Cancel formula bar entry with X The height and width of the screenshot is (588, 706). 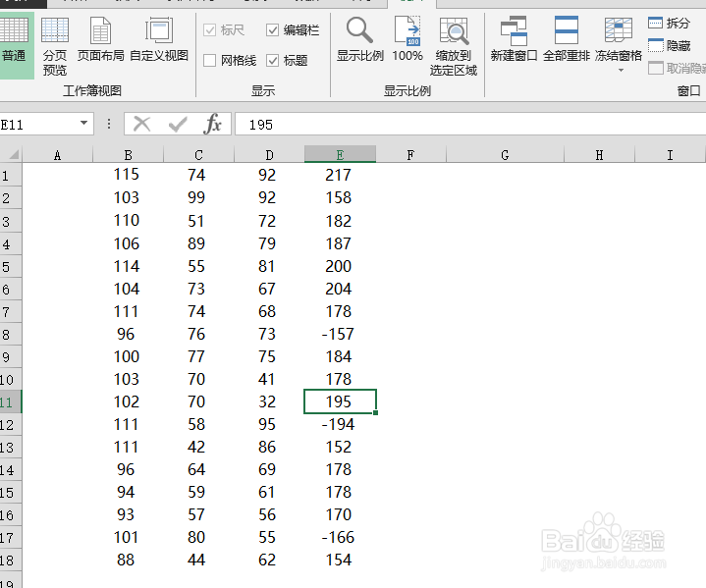pos(141,124)
